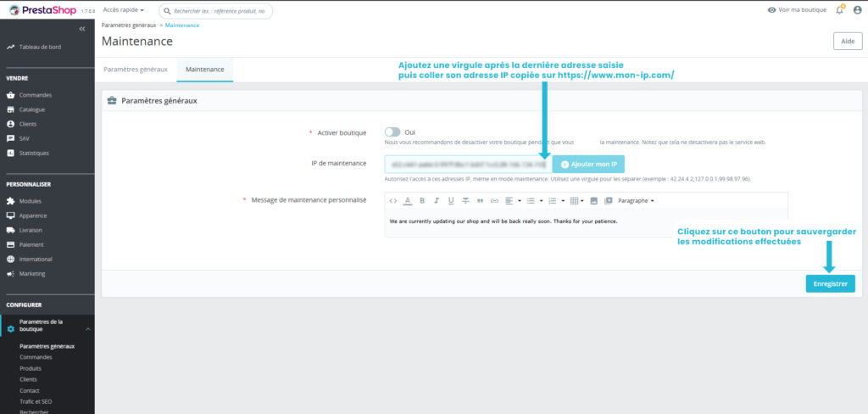Toggle underline formatting in the editor
This screenshot has width=868, height=414.
tap(451, 200)
